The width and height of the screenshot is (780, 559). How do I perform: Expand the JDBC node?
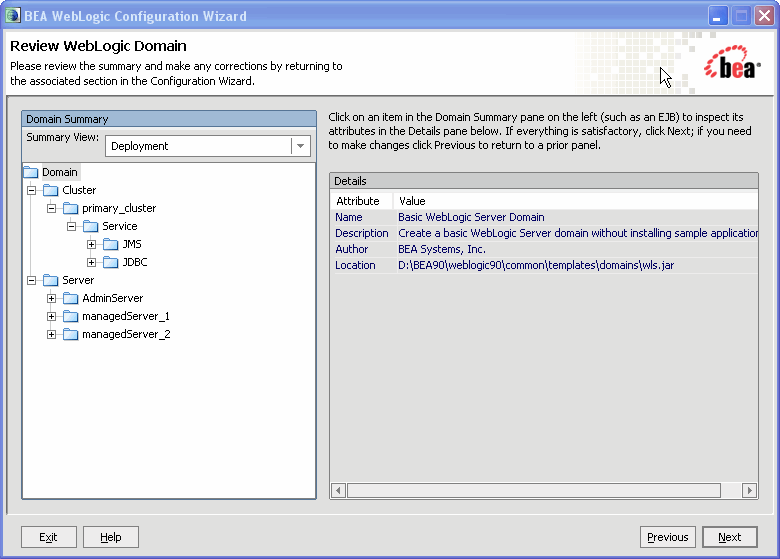[92, 262]
